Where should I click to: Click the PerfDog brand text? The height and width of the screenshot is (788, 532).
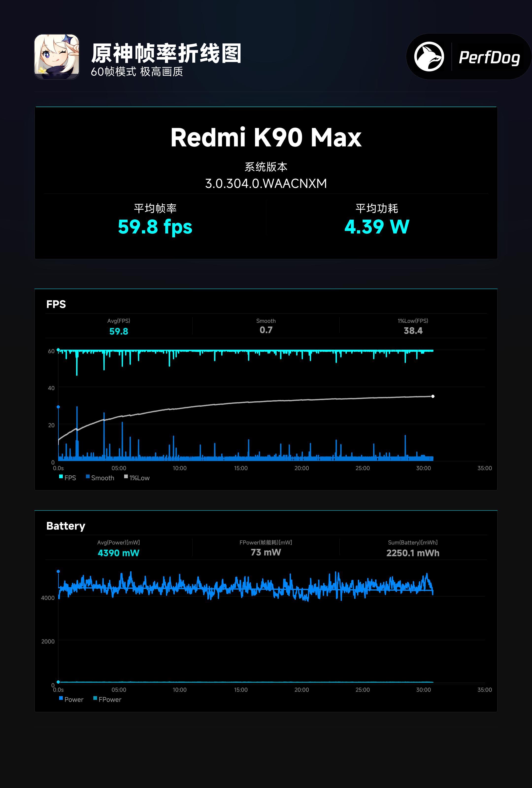tap(489, 57)
